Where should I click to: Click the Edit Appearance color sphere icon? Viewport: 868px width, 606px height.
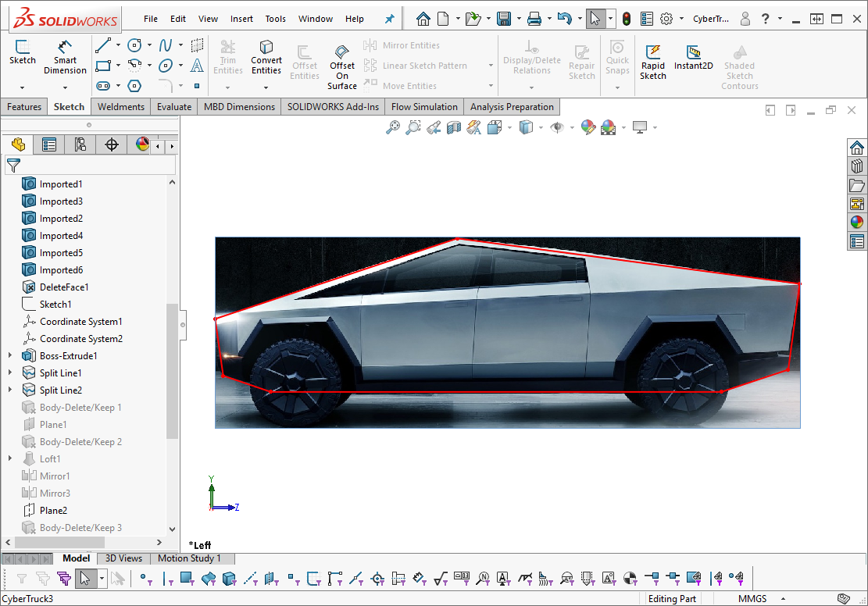tap(588, 127)
